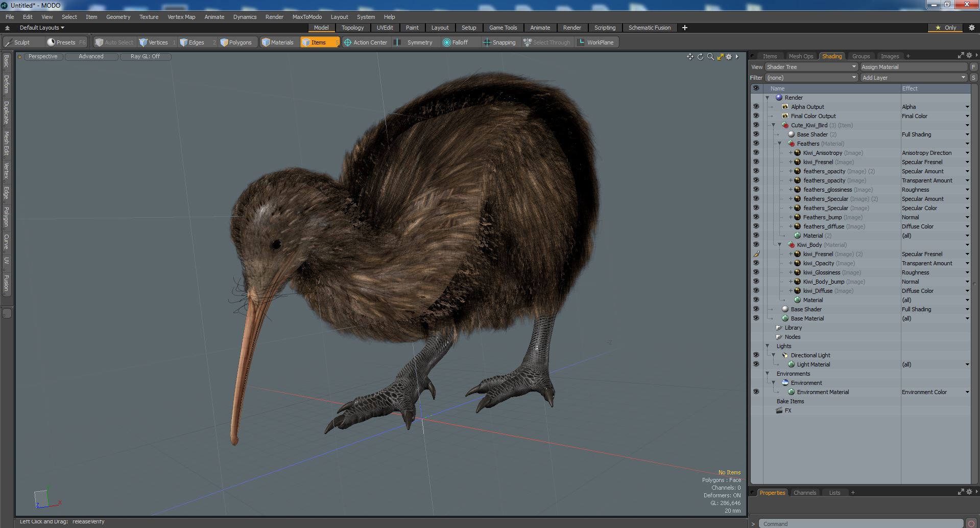This screenshot has height=528, width=980.
Task: Collapse the Render tree node
Action: tap(767, 98)
